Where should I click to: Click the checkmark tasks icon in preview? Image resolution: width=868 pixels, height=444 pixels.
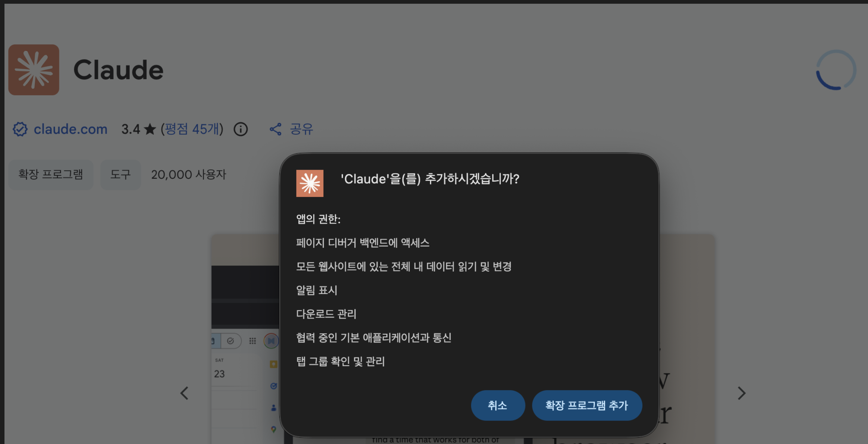[230, 341]
